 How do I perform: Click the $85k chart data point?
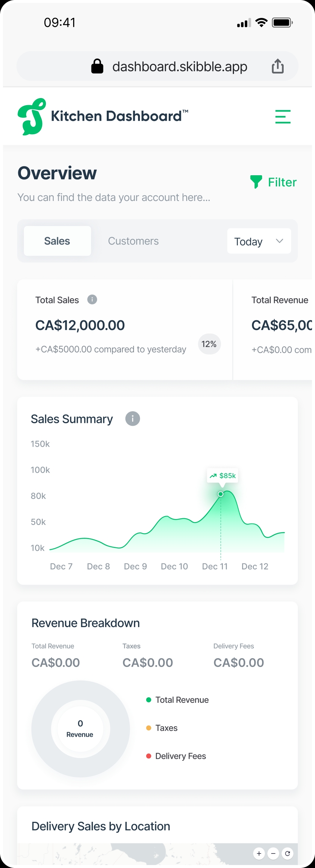tap(221, 494)
